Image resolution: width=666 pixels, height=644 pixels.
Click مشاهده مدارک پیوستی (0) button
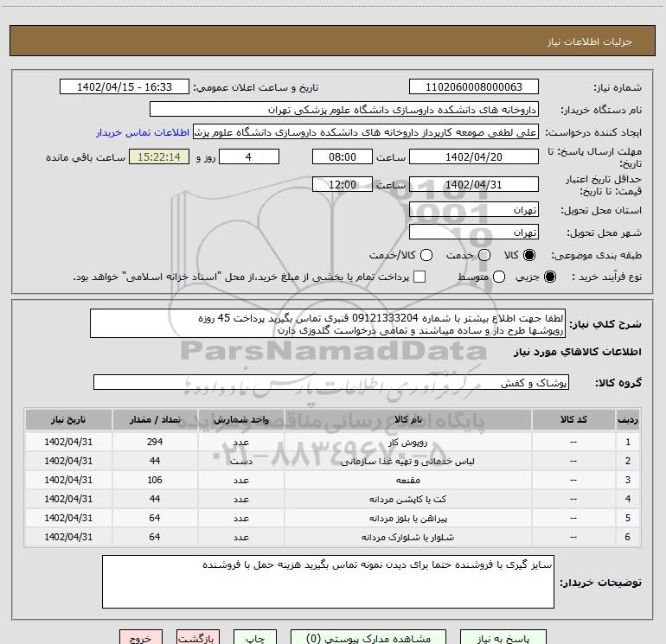point(368,637)
